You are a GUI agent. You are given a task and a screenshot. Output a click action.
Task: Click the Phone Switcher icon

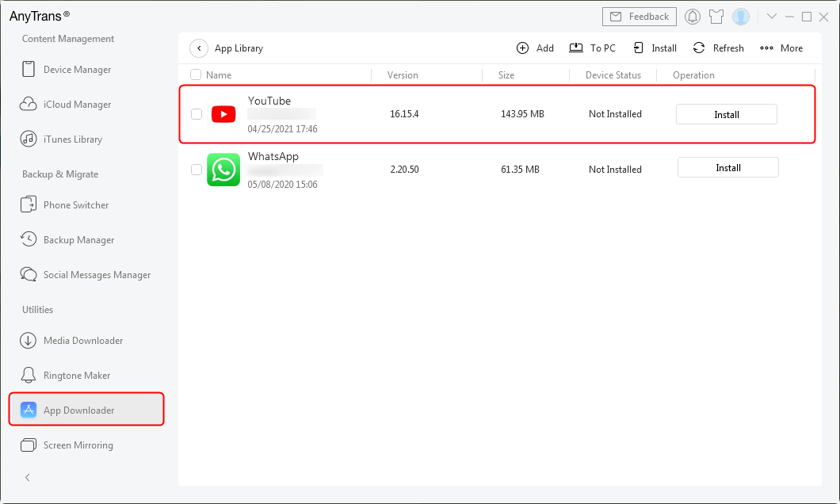point(29,204)
